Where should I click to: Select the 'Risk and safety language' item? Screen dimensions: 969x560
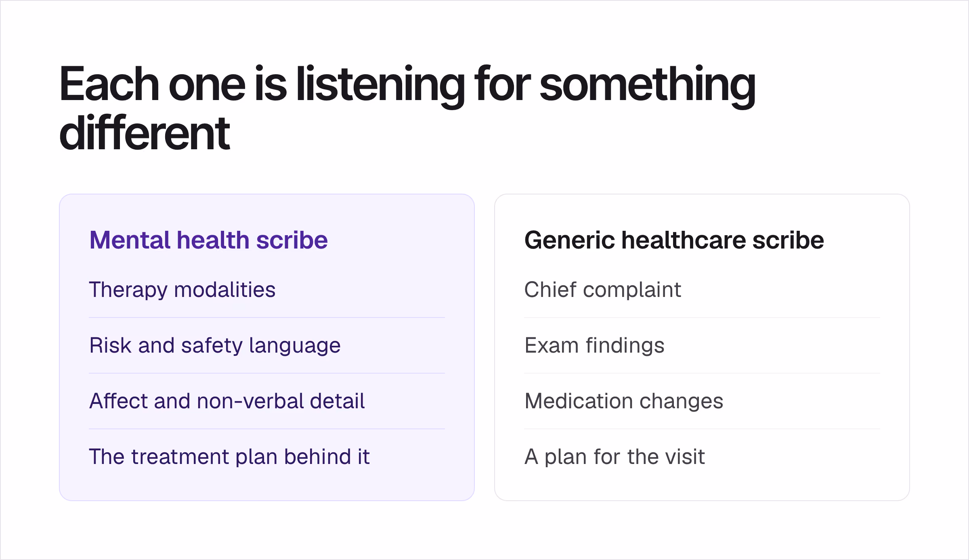tap(215, 346)
